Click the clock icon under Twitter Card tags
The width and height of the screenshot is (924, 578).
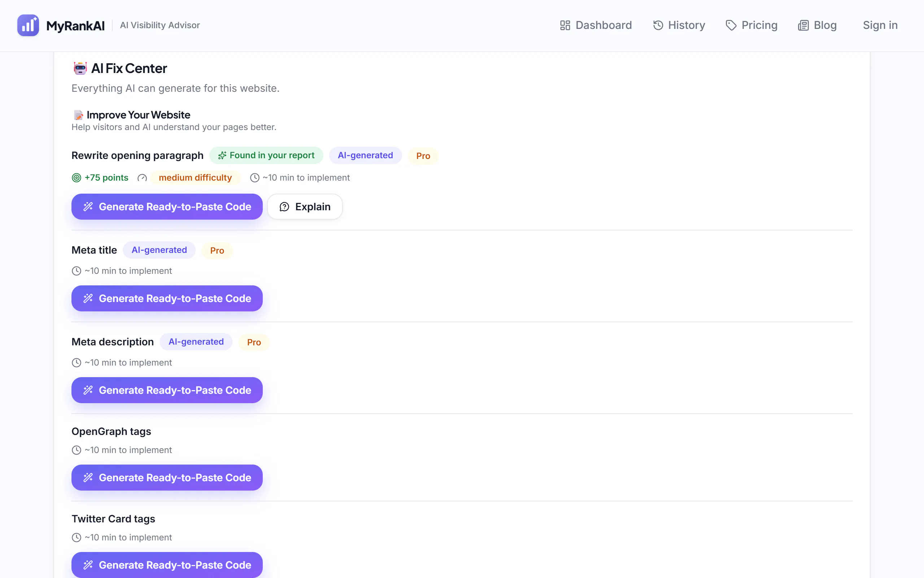coord(77,538)
